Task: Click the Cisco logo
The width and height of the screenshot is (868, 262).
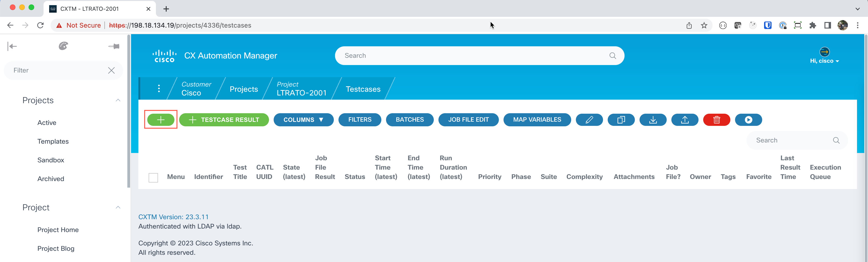Action: click(164, 56)
